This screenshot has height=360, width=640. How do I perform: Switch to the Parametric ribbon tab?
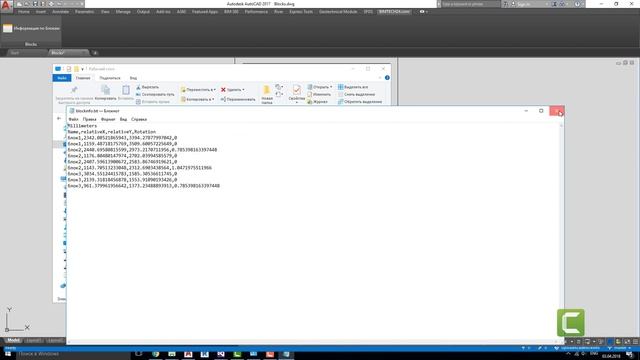pyautogui.click(x=84, y=12)
